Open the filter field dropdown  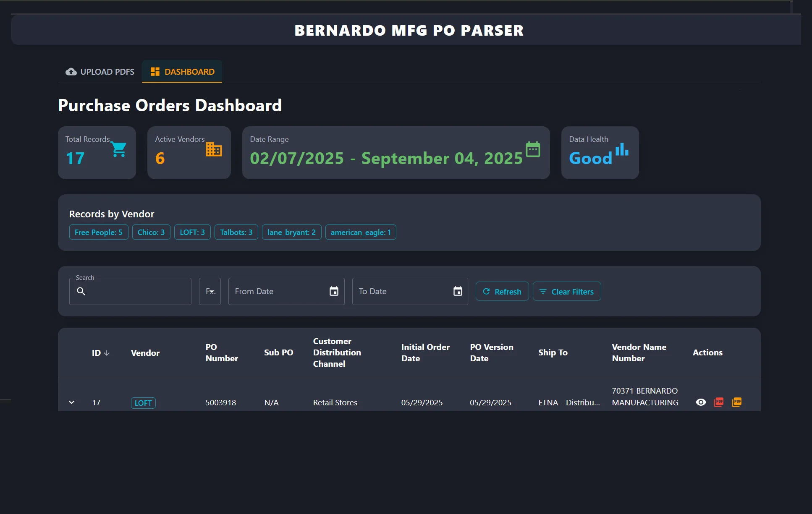point(210,291)
